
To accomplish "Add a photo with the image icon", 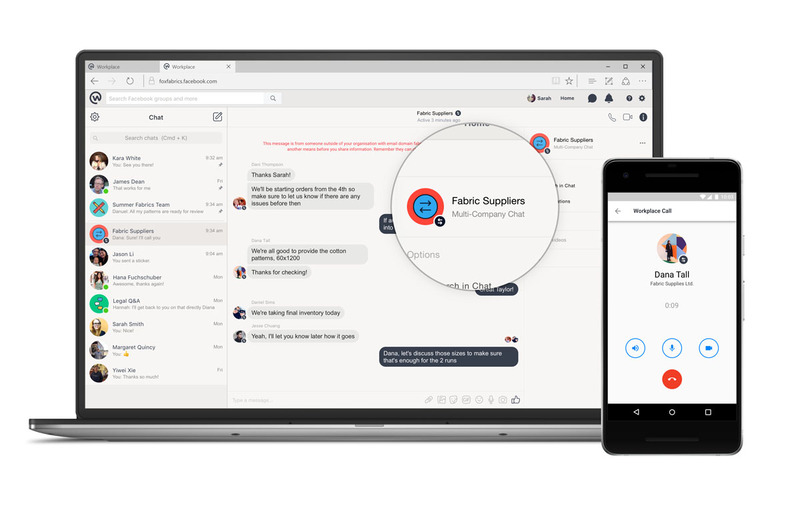I will tap(441, 400).
